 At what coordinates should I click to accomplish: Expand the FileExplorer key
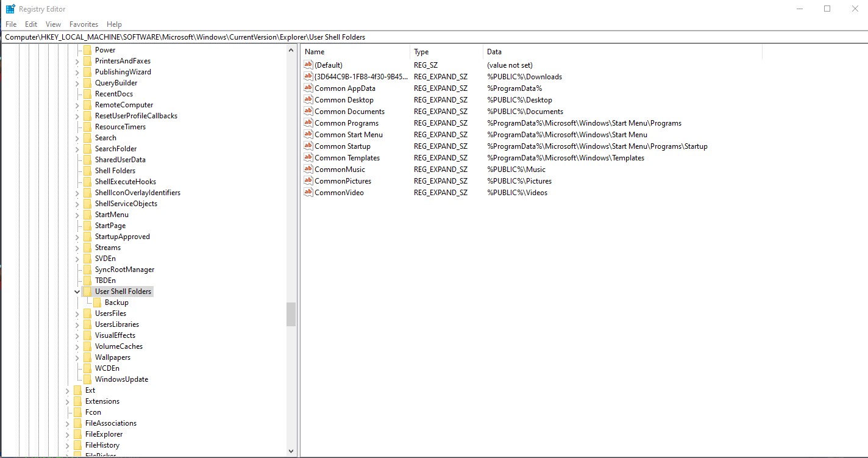(67, 434)
